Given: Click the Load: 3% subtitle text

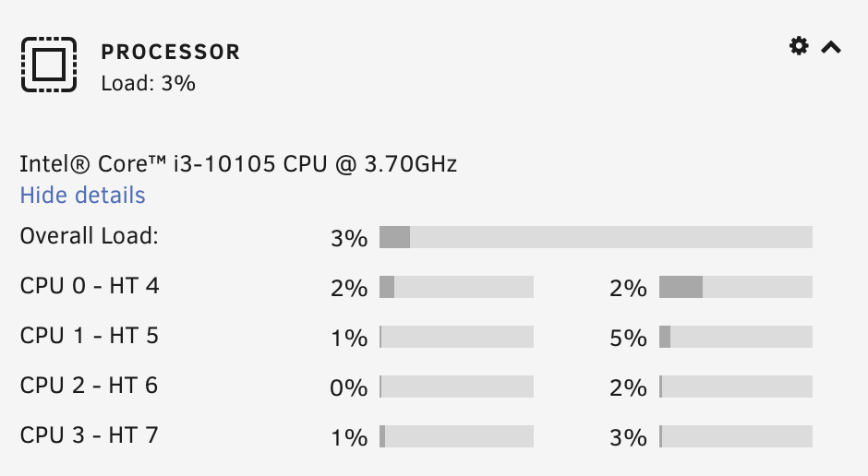Looking at the screenshot, I should pos(149,83).
